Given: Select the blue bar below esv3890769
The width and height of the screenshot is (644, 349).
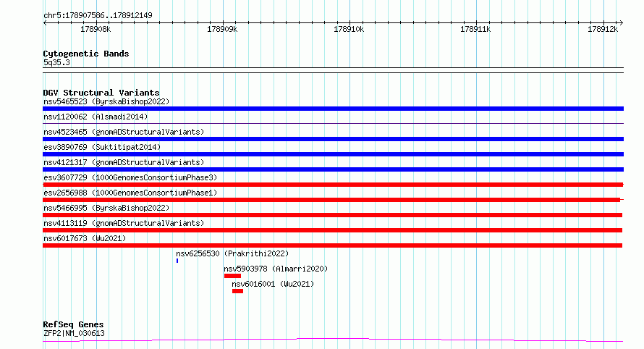Looking at the screenshot, I should [333, 154].
